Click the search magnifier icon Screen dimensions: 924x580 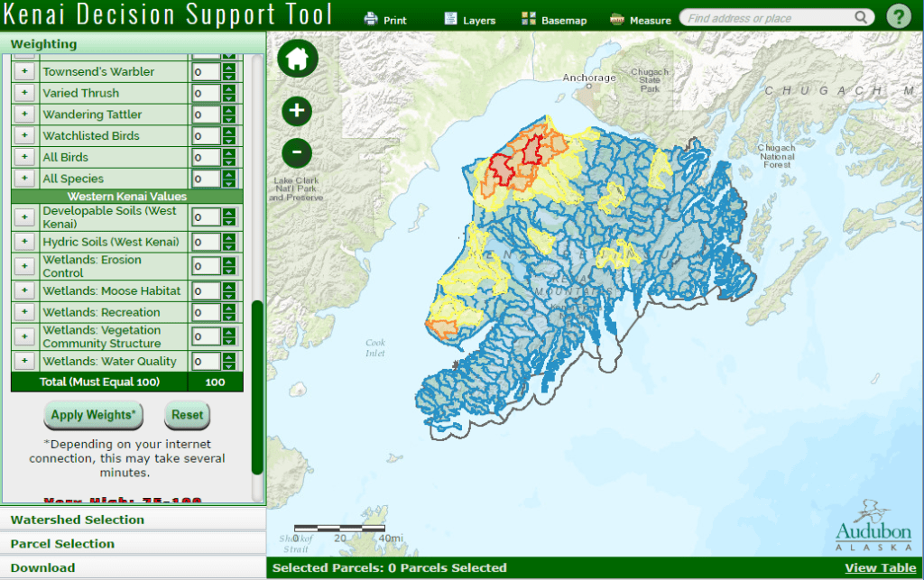click(x=862, y=17)
